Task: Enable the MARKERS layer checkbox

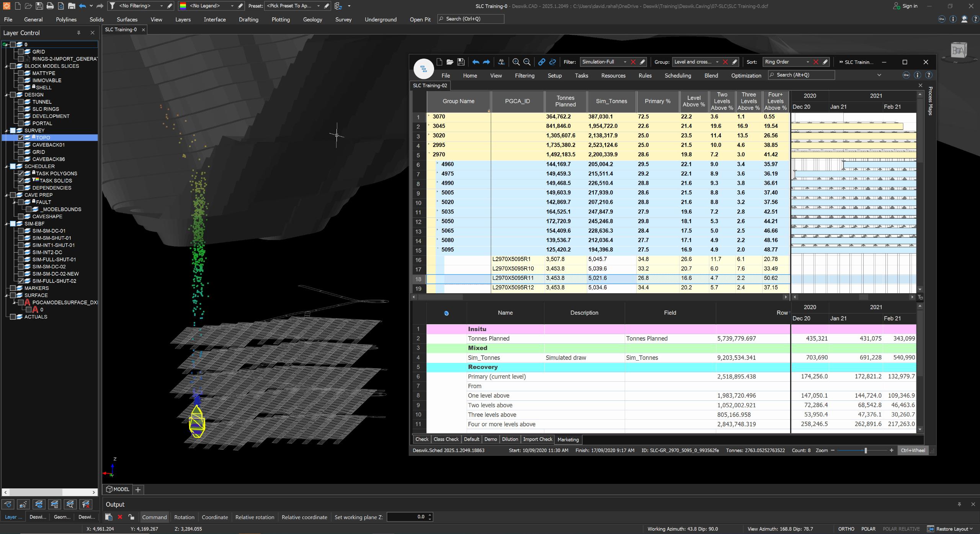Action: coord(13,288)
